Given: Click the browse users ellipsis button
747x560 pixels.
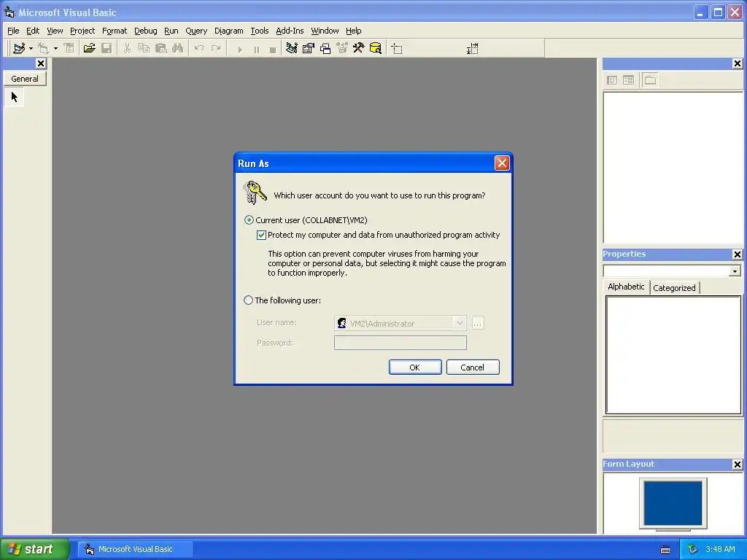Looking at the screenshot, I should point(477,323).
